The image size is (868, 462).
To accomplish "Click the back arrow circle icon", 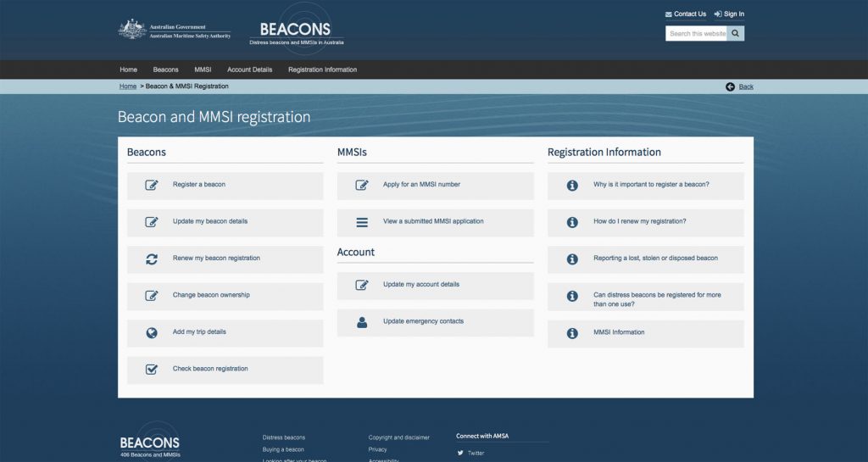I will (731, 86).
